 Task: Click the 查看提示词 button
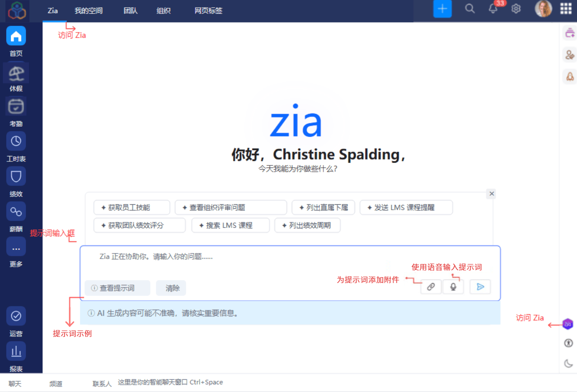[x=117, y=288]
